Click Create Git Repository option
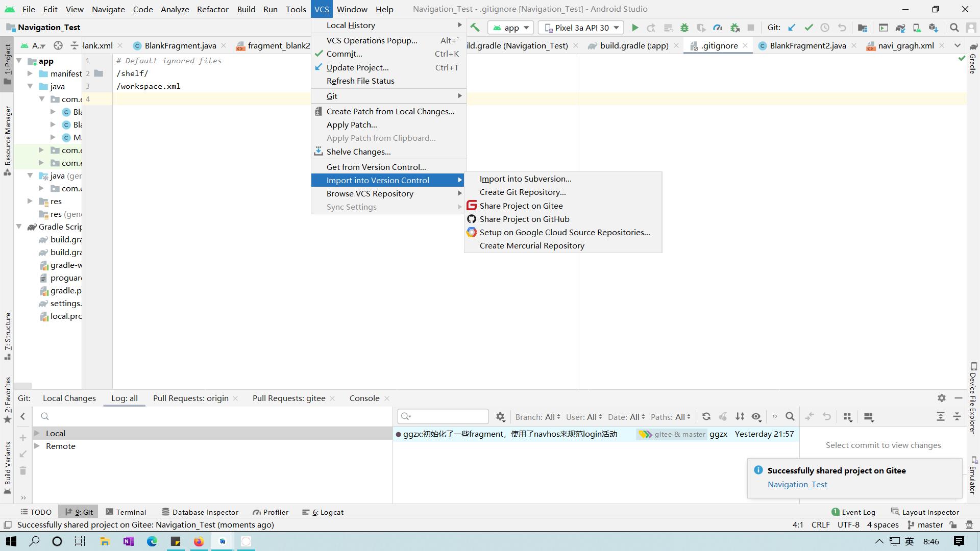Image resolution: width=980 pixels, height=551 pixels. pyautogui.click(x=522, y=192)
